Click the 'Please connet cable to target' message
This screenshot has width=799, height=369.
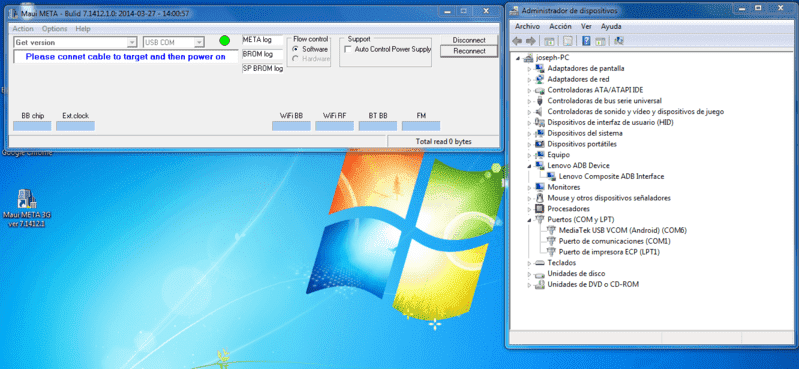(x=125, y=57)
